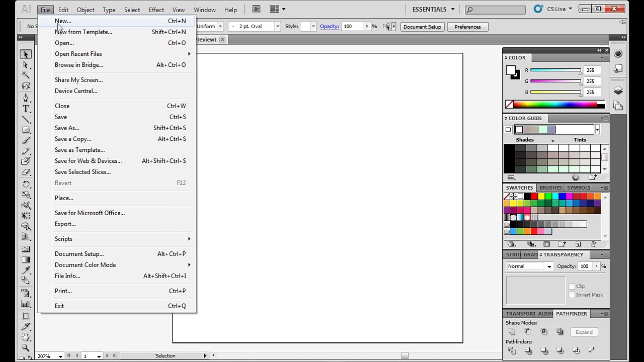Click the CS Live button

(x=553, y=9)
